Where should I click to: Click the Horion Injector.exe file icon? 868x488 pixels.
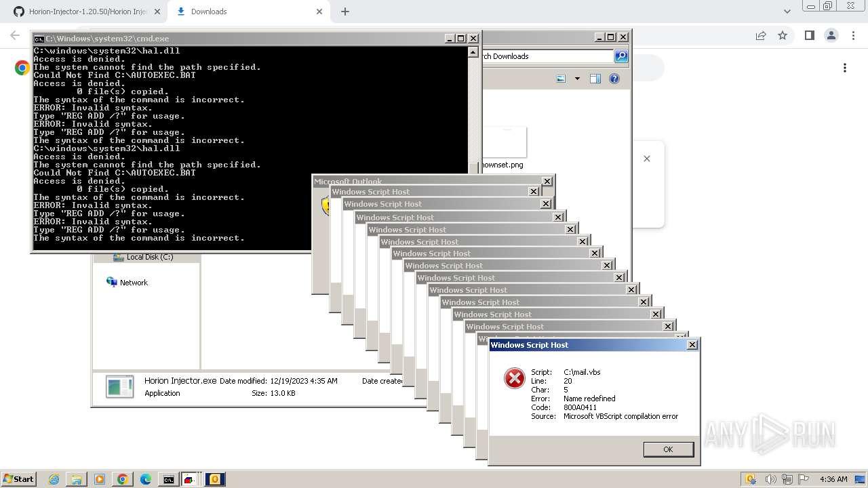point(120,386)
